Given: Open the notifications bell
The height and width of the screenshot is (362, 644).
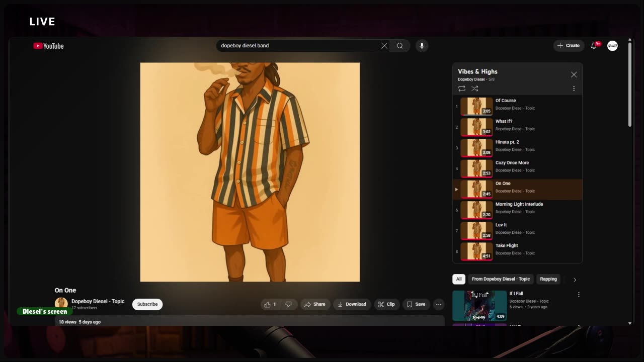Looking at the screenshot, I should pos(594,46).
